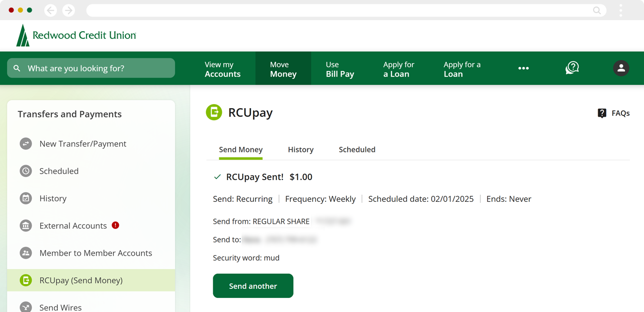
Task: Open History in the sidebar
Action: (x=91, y=198)
